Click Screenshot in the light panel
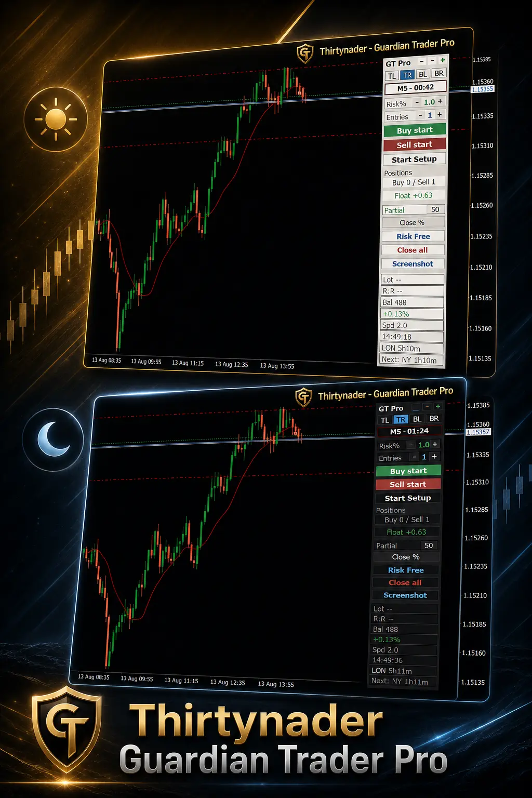 [413, 264]
